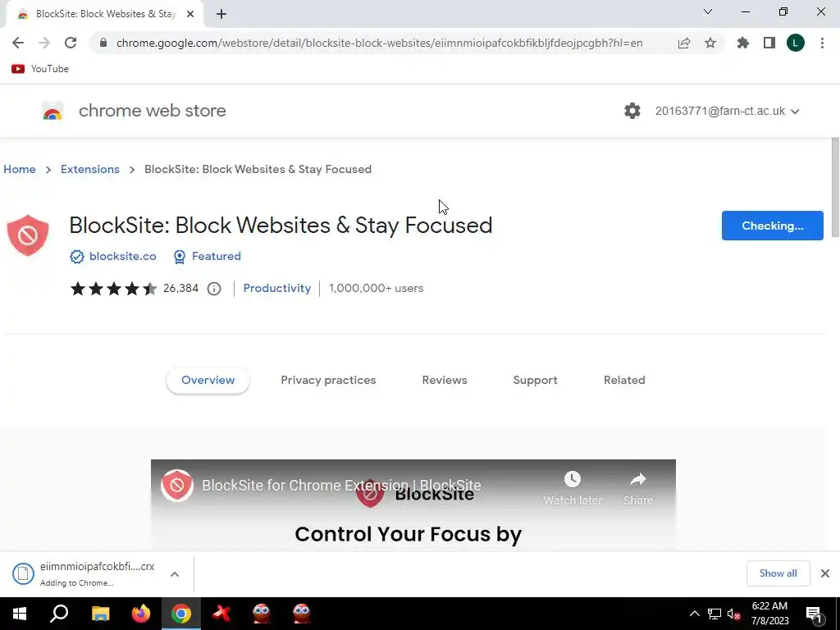This screenshot has width=840, height=630.
Task: Expand the crx download options chevron
Action: [x=175, y=574]
